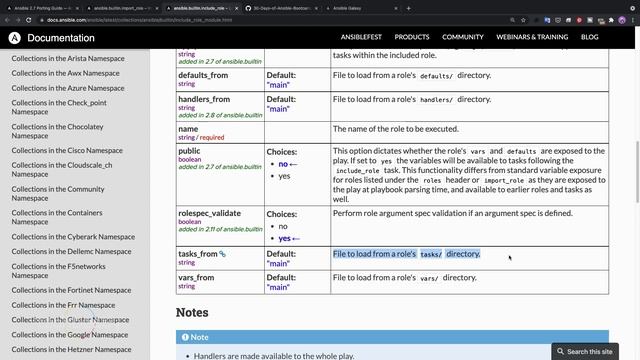Click the Ansible logo in the header
640x360 pixels.
[x=14, y=38]
